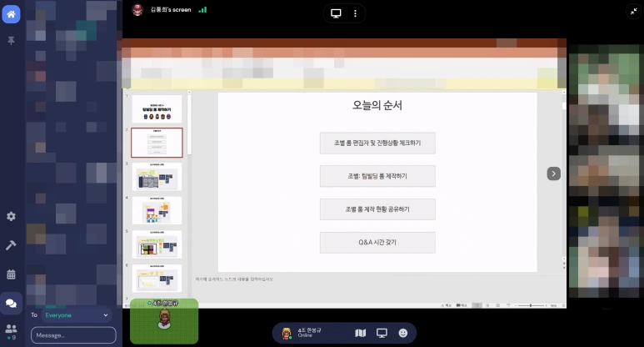This screenshot has height=347, width=644.
Task: Click the pin icon in the sidebar
Action: (x=11, y=40)
